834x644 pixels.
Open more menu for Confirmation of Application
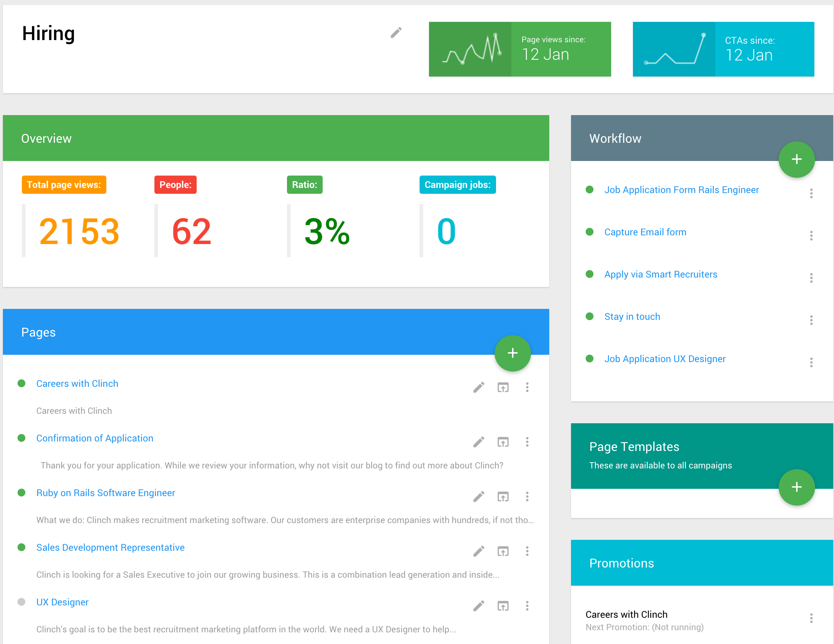pyautogui.click(x=527, y=442)
